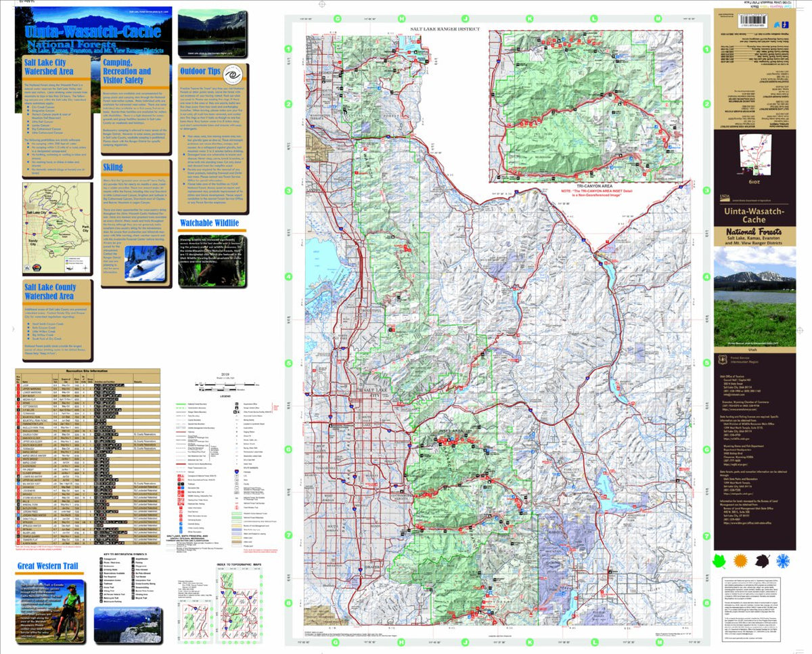This screenshot has height=654, width=812.
Task: Click grid letter G above the map
Action: click(337, 18)
